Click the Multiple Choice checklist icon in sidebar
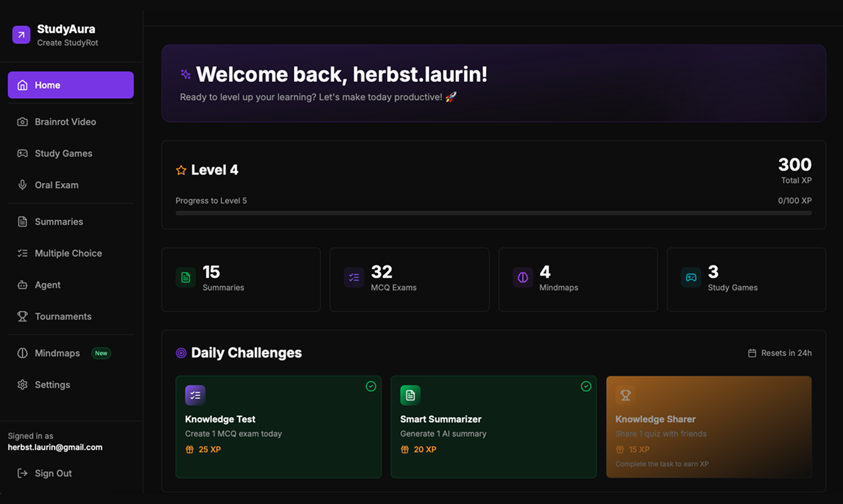This screenshot has width=843, height=504. [23, 253]
